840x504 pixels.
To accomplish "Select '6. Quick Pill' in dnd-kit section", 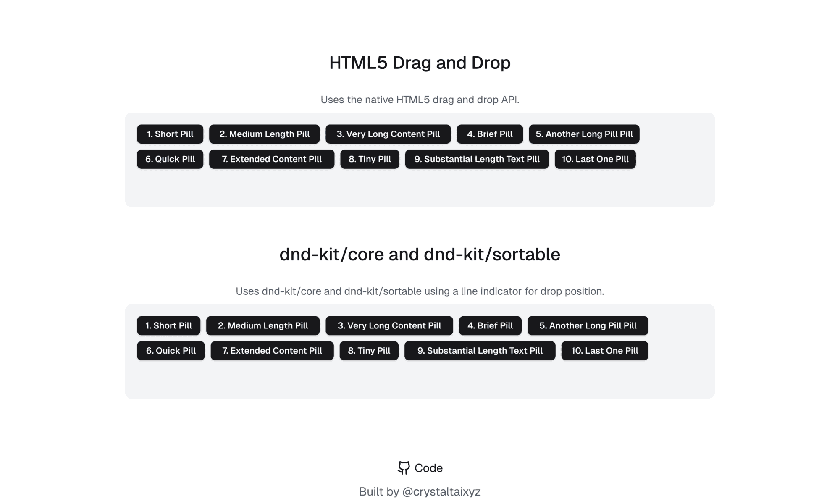I will pyautogui.click(x=171, y=351).
